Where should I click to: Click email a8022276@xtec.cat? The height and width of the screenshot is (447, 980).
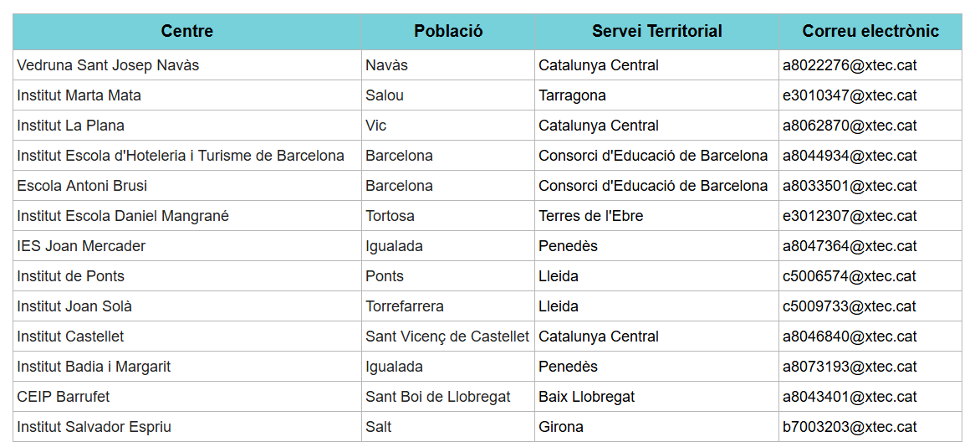pyautogui.click(x=850, y=65)
